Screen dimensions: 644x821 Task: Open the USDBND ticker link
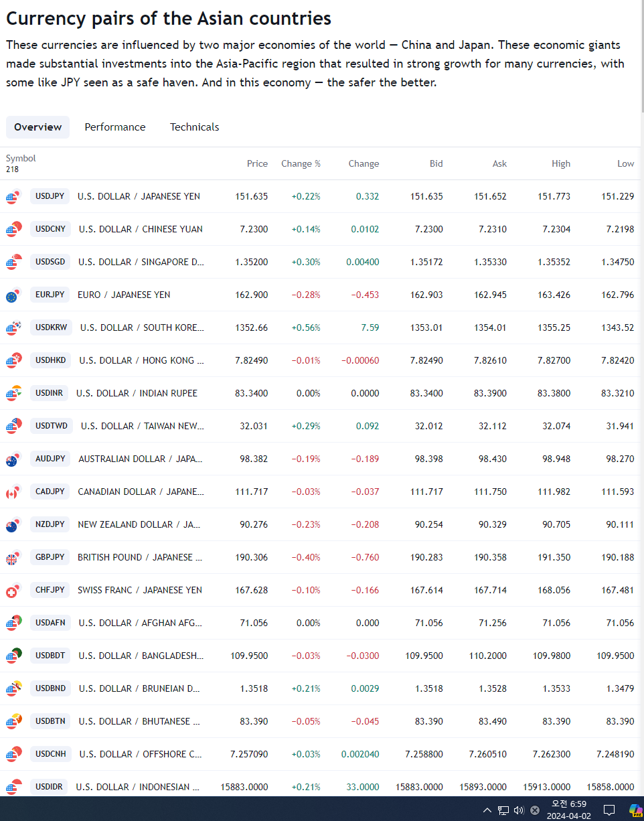[x=50, y=688]
